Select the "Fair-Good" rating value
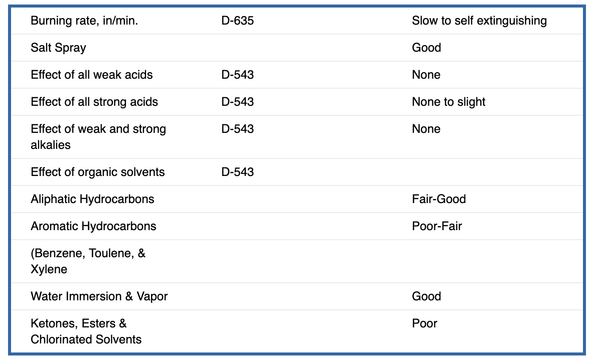Image resolution: width=596 pixels, height=364 pixels. pyautogui.click(x=439, y=199)
